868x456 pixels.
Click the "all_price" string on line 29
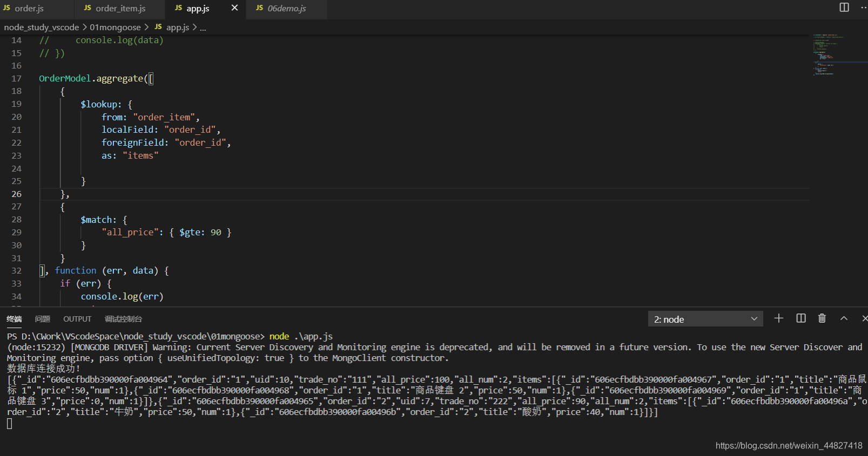point(130,233)
